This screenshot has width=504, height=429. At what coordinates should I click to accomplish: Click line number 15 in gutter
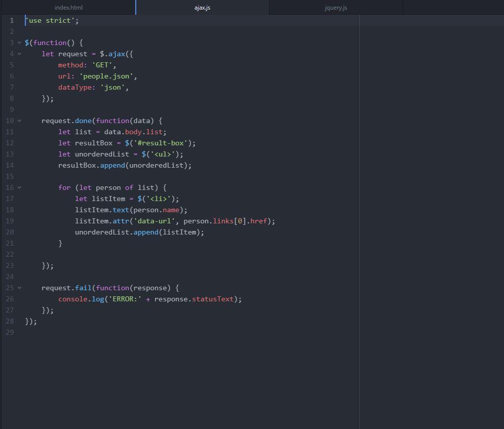click(10, 176)
